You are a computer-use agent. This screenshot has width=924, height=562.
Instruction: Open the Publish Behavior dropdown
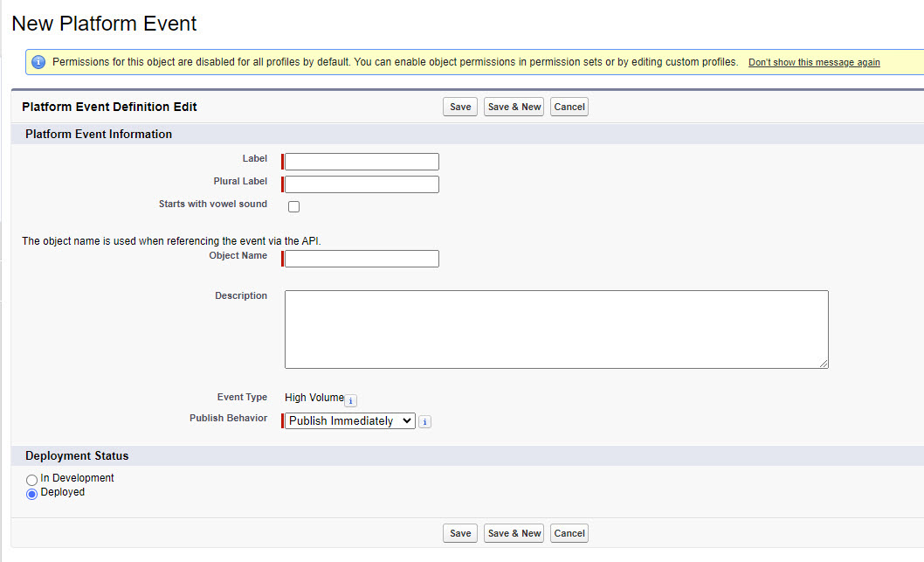[350, 421]
